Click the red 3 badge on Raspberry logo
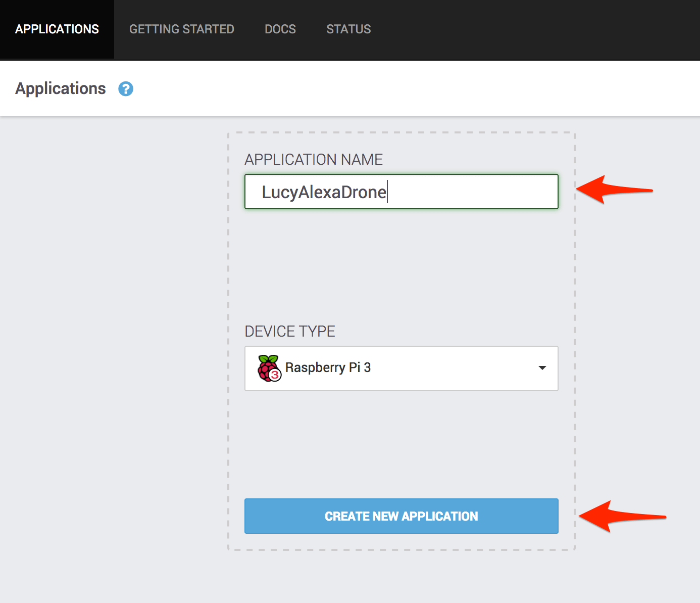 pos(275,375)
